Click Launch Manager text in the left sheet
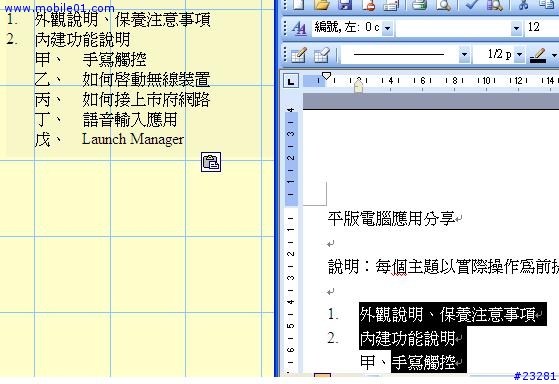This screenshot has height=384, width=559. pos(133,139)
